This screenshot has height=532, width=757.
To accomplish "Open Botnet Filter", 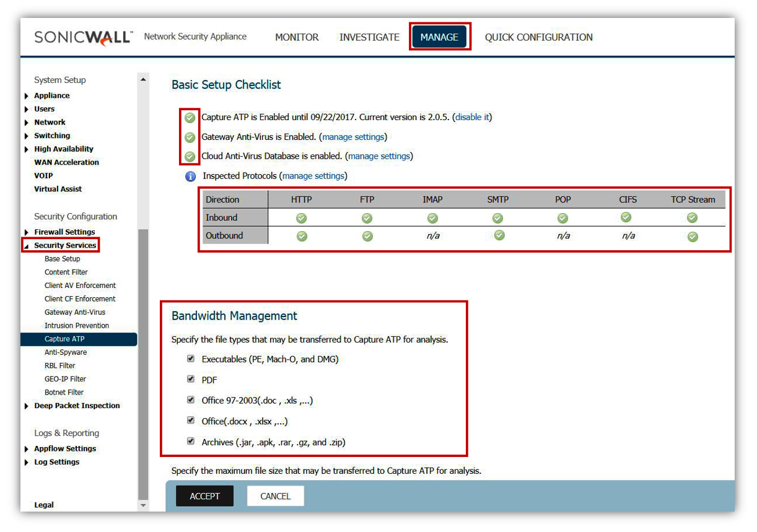I will tap(64, 393).
